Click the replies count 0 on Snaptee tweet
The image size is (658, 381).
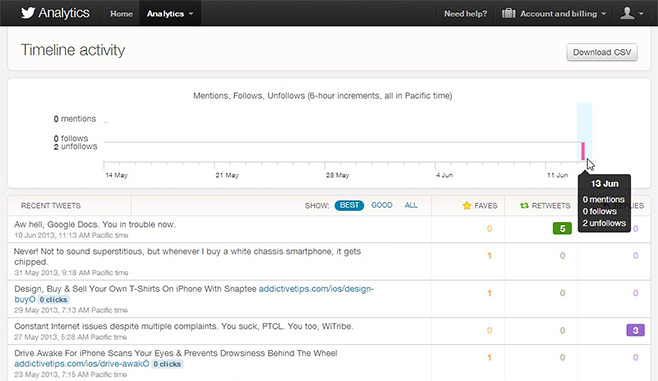(x=635, y=293)
